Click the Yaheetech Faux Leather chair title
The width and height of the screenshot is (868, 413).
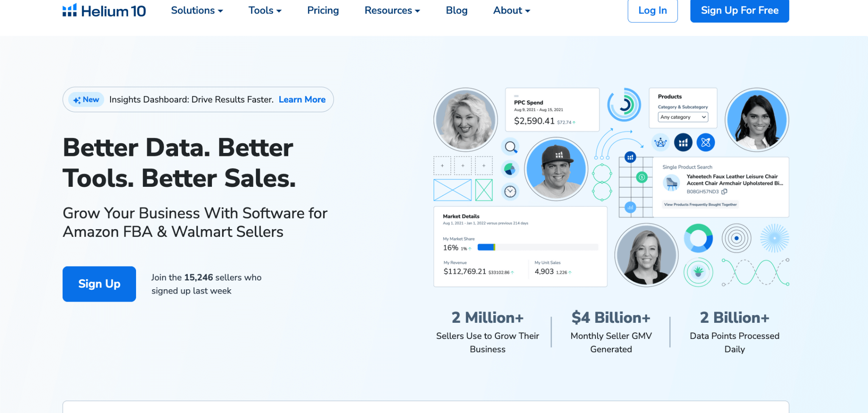(734, 180)
